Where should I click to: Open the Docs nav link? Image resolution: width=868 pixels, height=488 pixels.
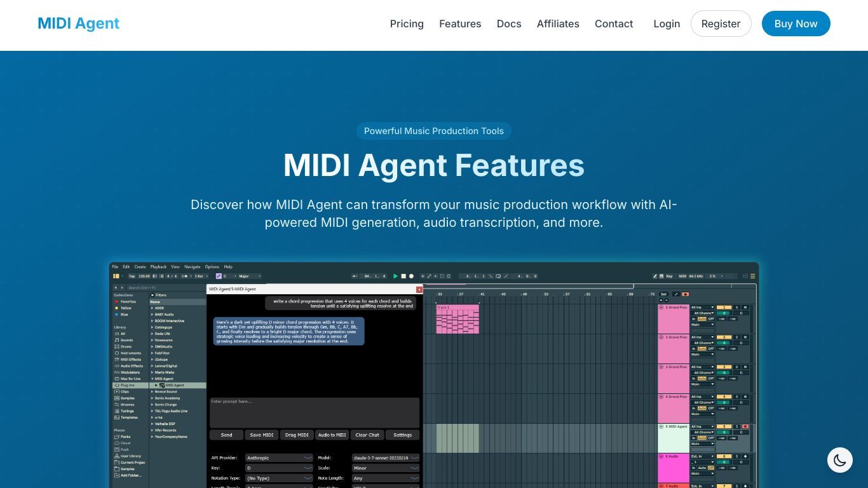click(x=509, y=24)
